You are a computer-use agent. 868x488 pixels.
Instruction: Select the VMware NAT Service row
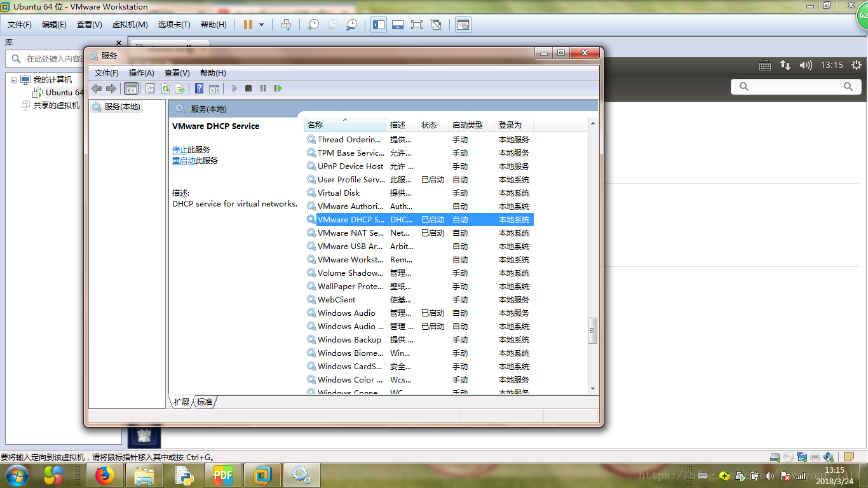419,233
